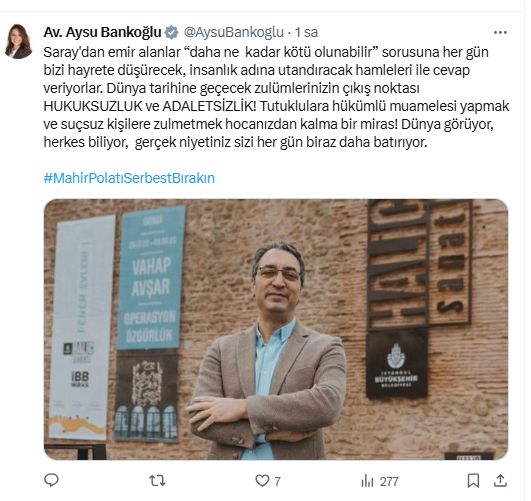Image resolution: width=531 pixels, height=501 pixels.
Task: Click the '1 sa' timestamp
Action: [306, 32]
